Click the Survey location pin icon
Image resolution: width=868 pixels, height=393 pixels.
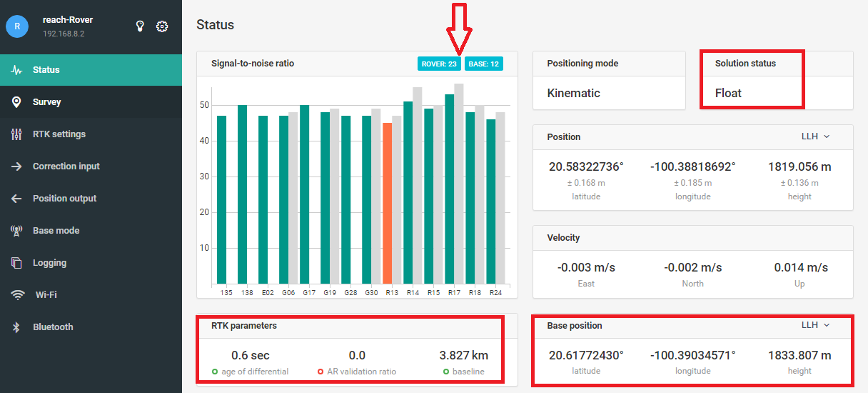point(16,102)
